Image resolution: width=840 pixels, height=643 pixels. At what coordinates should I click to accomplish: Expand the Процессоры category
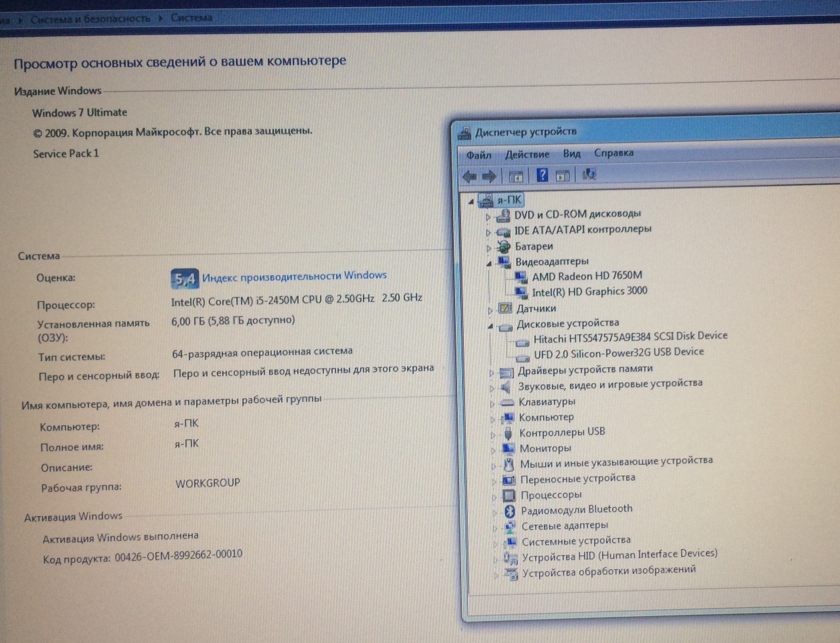click(494, 497)
